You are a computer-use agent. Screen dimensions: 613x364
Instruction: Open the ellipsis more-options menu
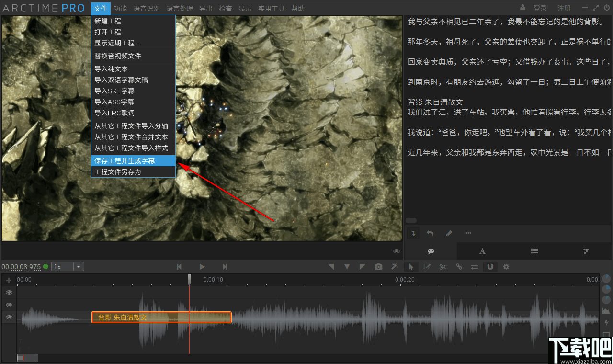468,233
